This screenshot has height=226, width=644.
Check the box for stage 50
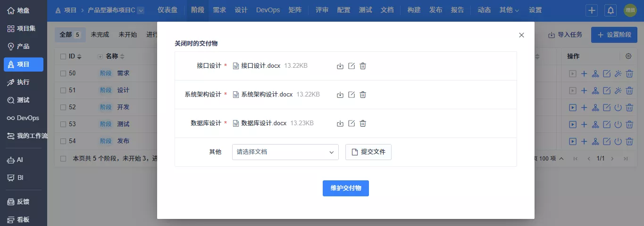point(63,73)
